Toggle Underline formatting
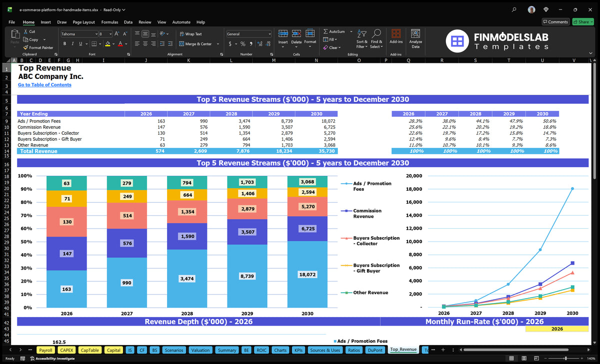Image resolution: width=600 pixels, height=364 pixels. pyautogui.click(x=80, y=44)
